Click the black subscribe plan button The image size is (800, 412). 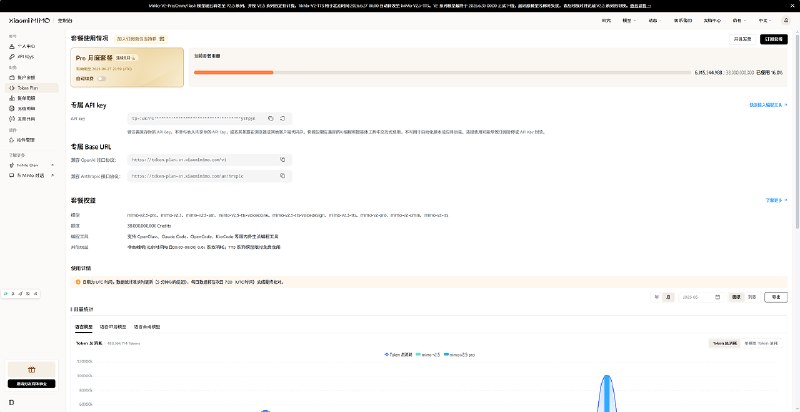[x=773, y=39]
